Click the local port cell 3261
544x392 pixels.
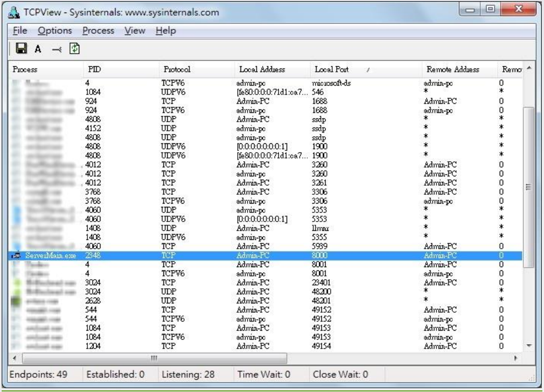click(320, 183)
